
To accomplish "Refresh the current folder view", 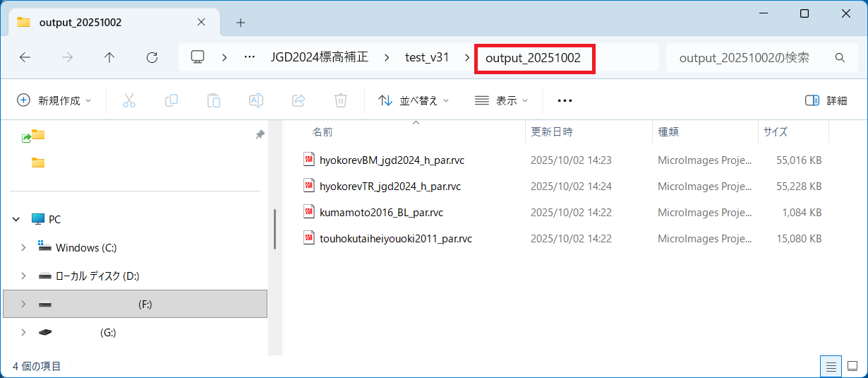I will pyautogui.click(x=152, y=58).
